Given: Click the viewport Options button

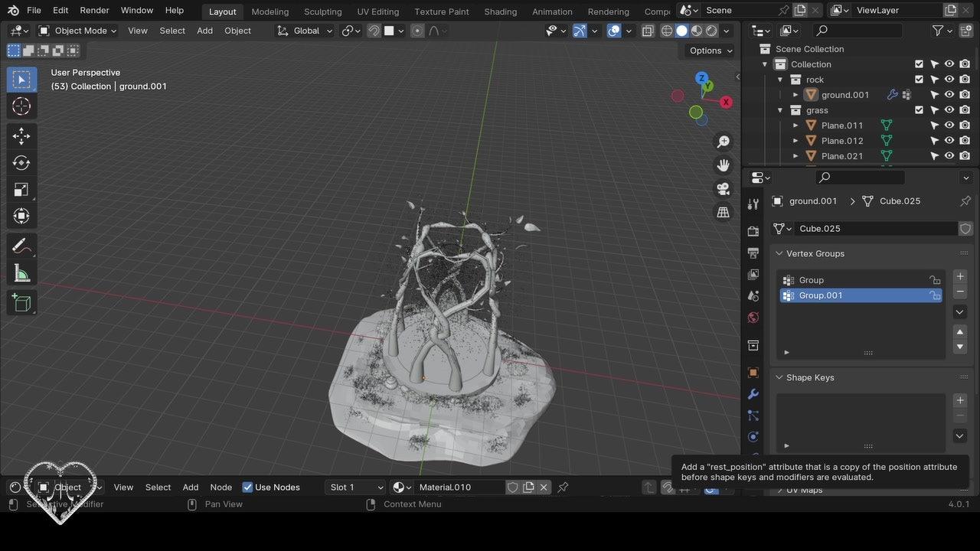Looking at the screenshot, I should (x=709, y=51).
